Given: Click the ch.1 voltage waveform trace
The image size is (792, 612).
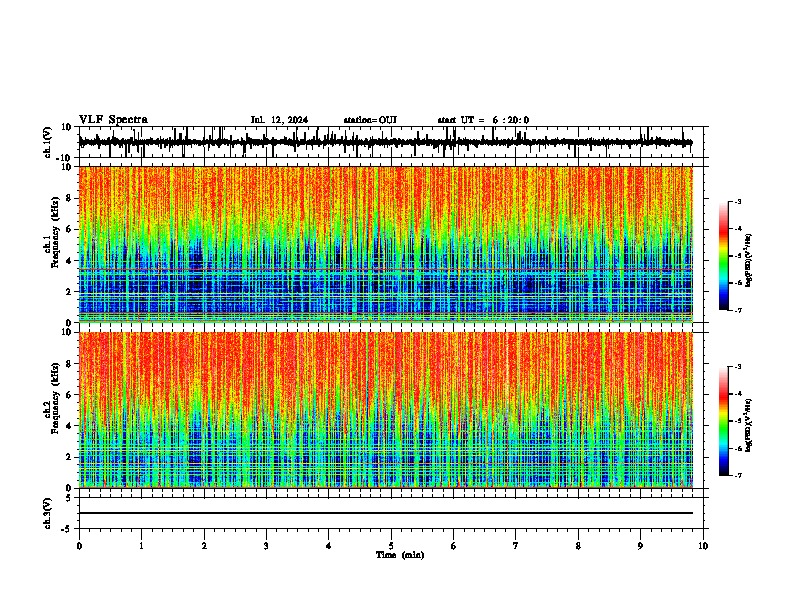Looking at the screenshot, I should tap(385, 143).
